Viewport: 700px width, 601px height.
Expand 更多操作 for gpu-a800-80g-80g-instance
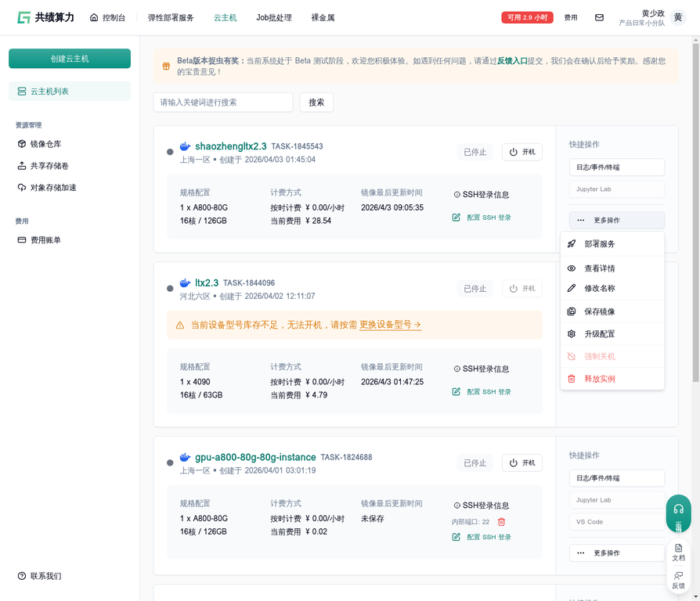(616, 552)
